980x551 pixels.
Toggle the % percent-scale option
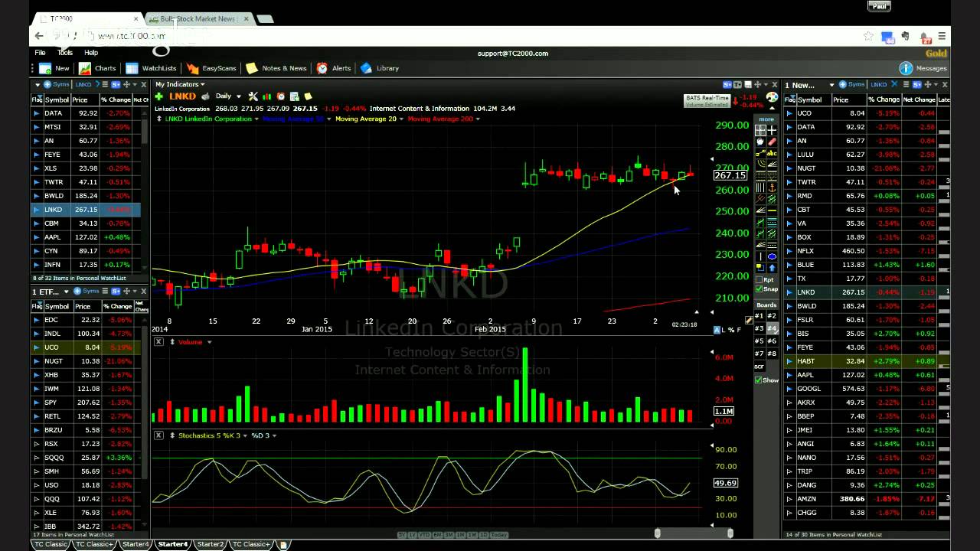[731, 330]
